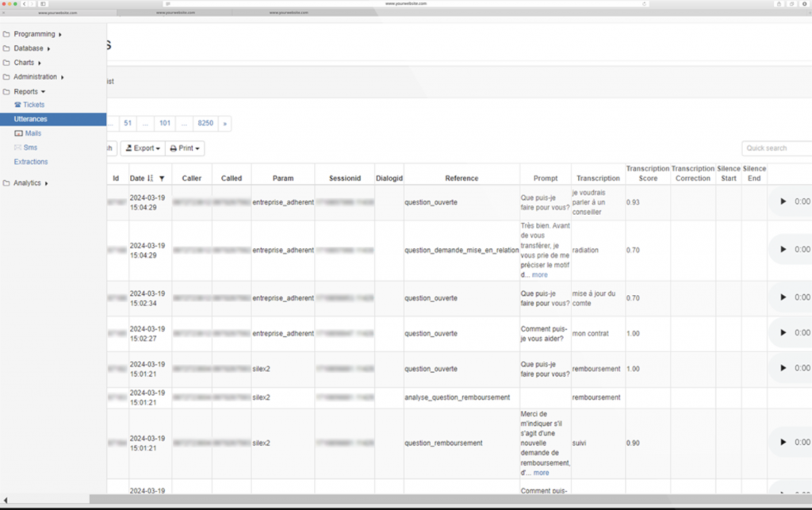Image resolution: width=812 pixels, height=510 pixels.
Task: Open Sms report in the sidebar
Action: click(26, 148)
